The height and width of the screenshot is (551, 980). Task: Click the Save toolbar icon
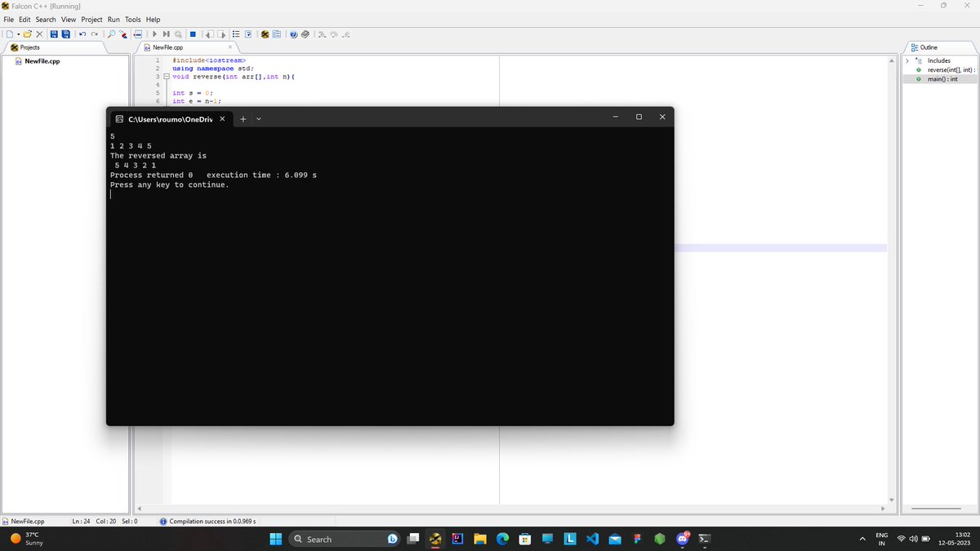54,33
